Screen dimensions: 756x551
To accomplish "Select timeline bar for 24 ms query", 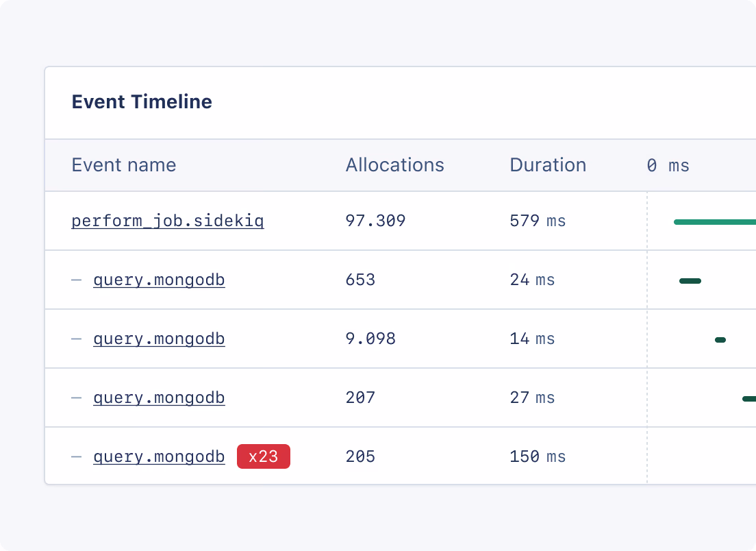I will (x=690, y=281).
